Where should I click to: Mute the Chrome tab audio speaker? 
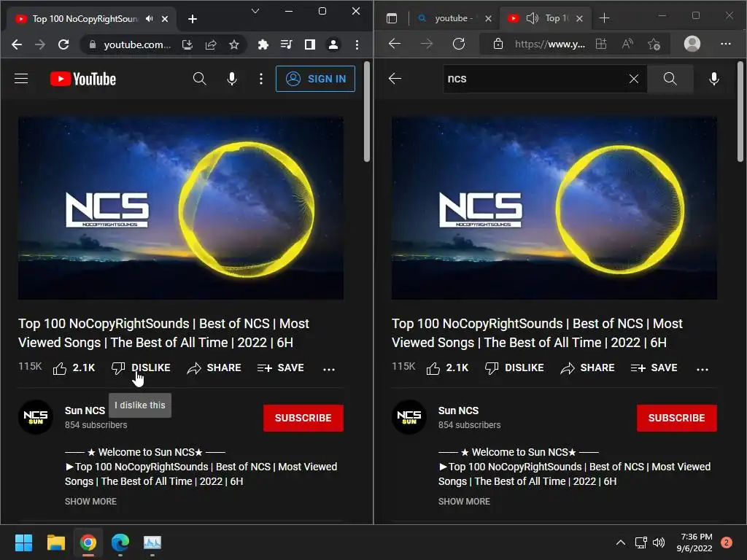[x=150, y=18]
